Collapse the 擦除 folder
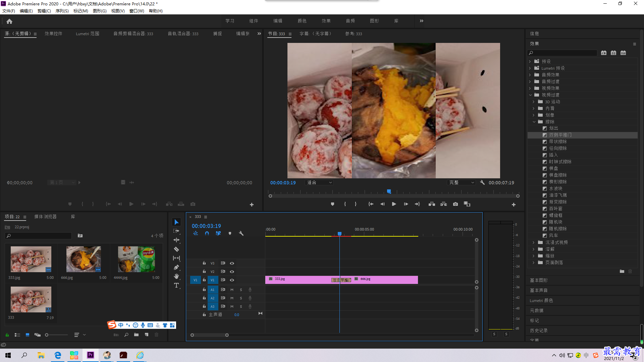Viewport: 644px width, 362px height. click(x=534, y=122)
